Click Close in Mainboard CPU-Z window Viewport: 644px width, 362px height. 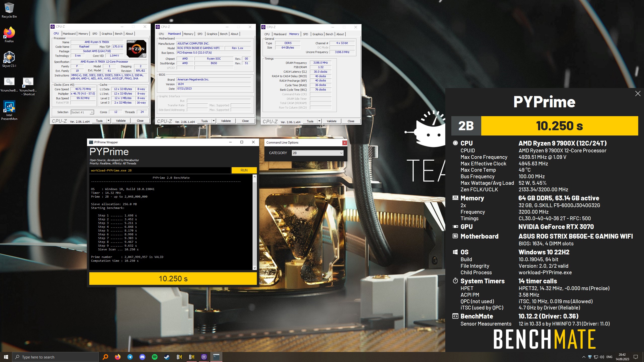click(x=245, y=121)
